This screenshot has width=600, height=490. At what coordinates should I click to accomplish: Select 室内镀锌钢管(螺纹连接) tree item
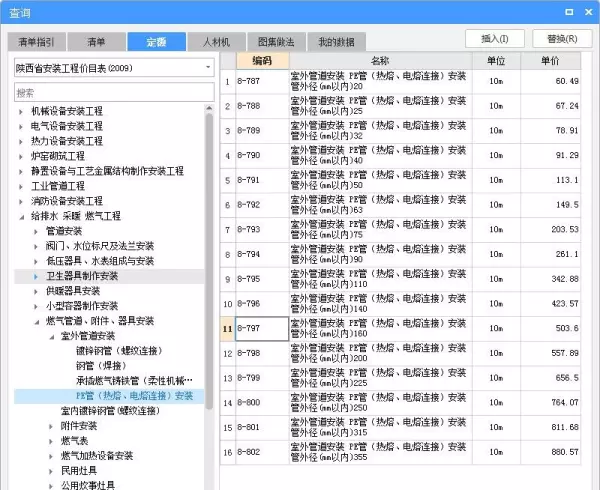pos(110,411)
